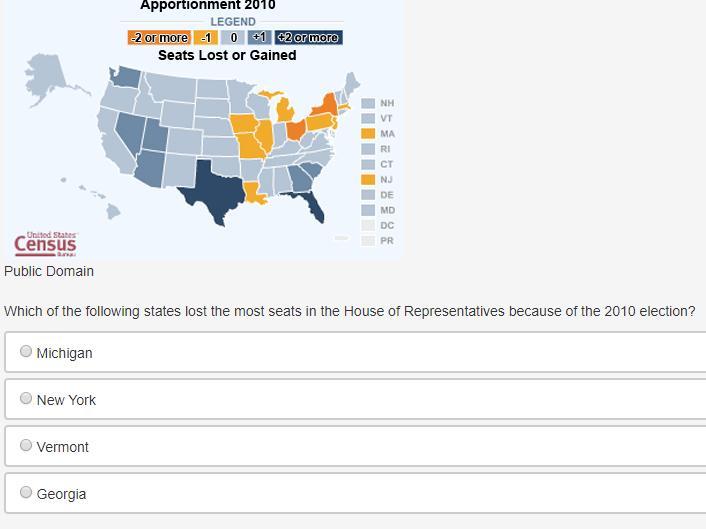Screen dimensions: 706x529
Task: Click the DC square in state list
Action: point(368,226)
